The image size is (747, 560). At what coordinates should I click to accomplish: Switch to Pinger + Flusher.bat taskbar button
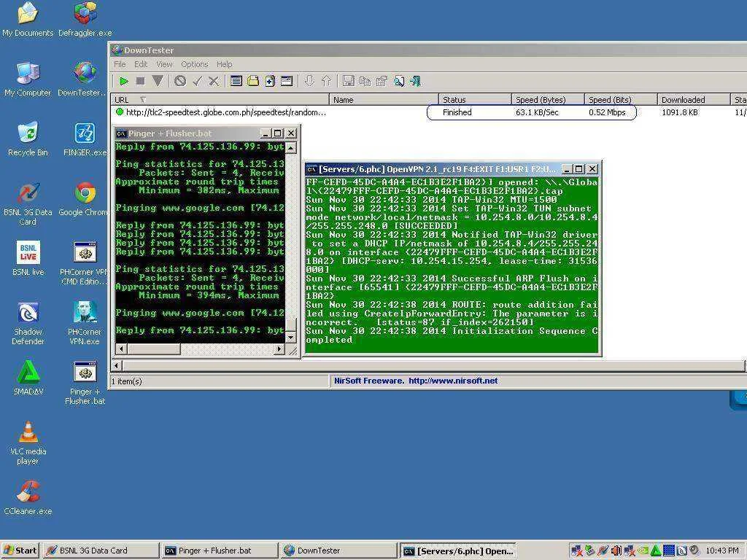point(220,551)
